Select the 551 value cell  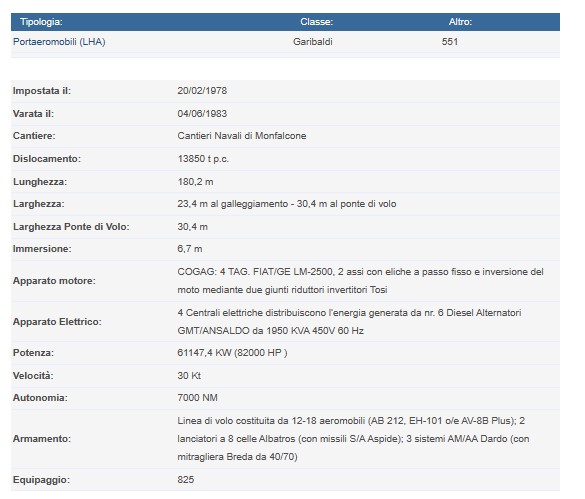click(x=450, y=41)
